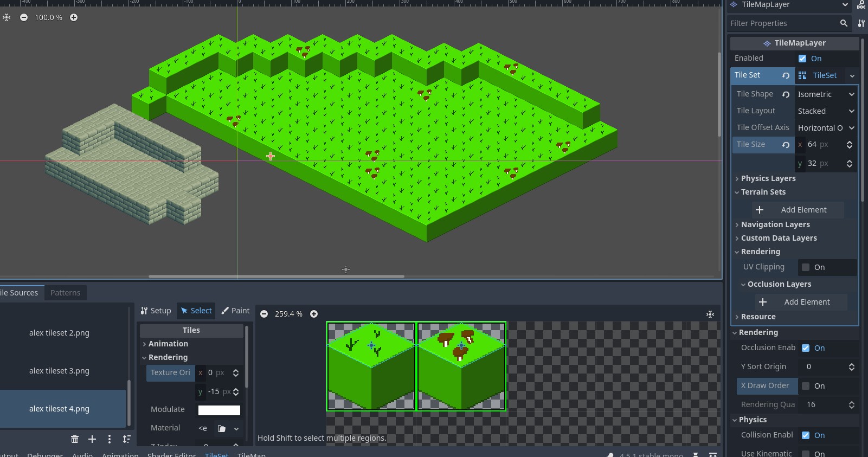Screen dimensions: 868x457
Task: Click the plus icon to add tile source
Action: pyautogui.click(x=92, y=439)
